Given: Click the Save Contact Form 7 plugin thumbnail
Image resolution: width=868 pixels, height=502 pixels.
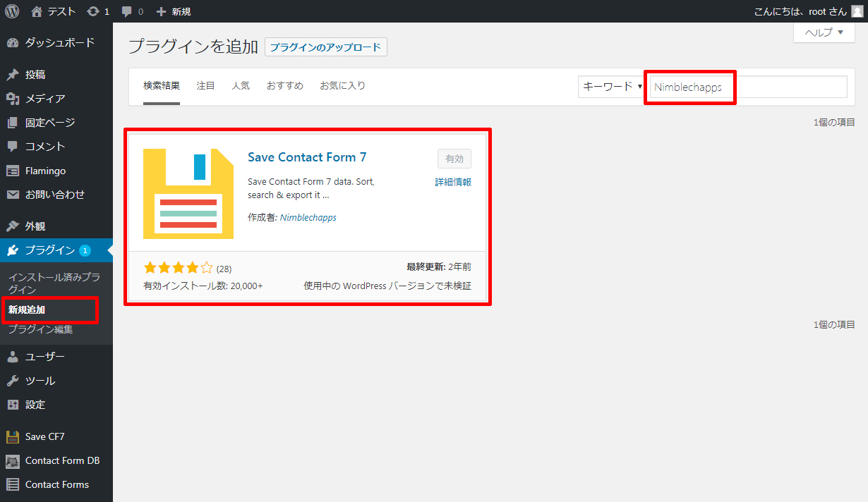Looking at the screenshot, I should pyautogui.click(x=188, y=193).
